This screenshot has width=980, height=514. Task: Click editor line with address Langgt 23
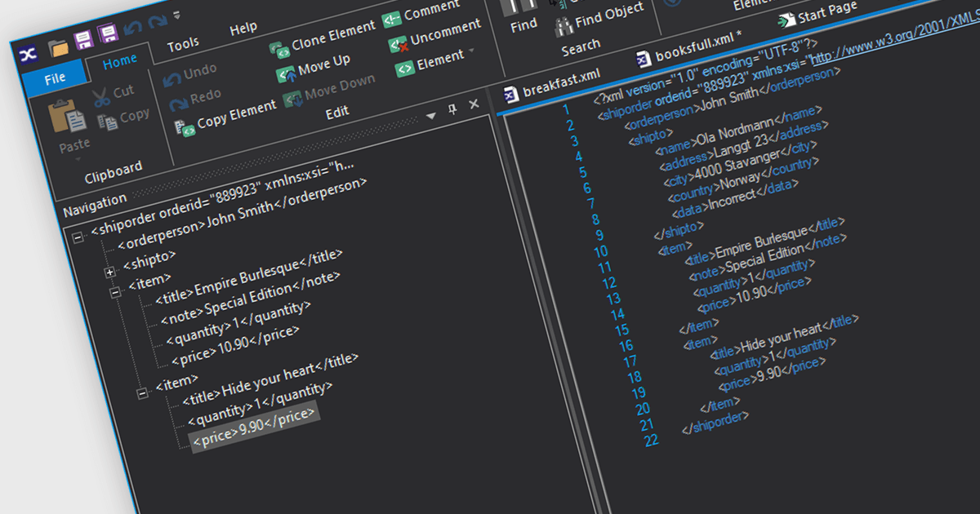click(744, 148)
